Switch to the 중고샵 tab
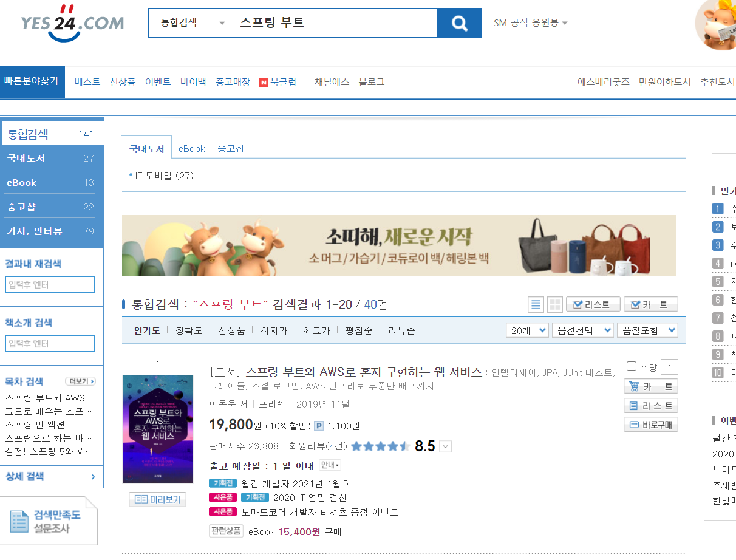 point(231,149)
